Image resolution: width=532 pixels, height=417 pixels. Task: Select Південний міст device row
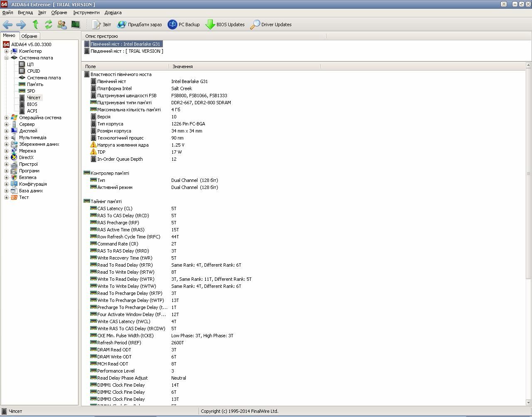point(123,51)
